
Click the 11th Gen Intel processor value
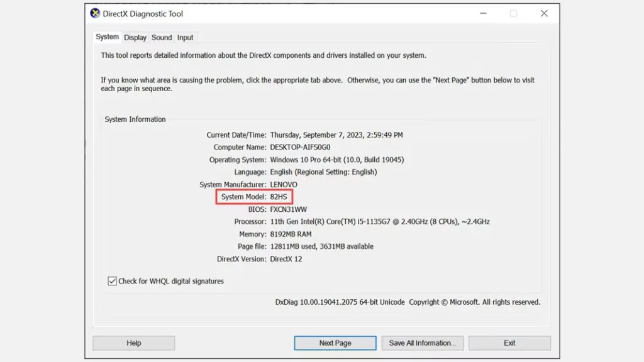pyautogui.click(x=380, y=222)
